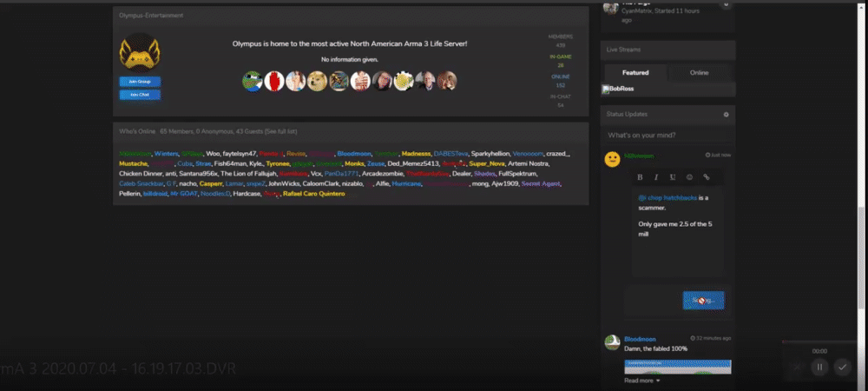Click the CyanMatrix thread avatar
The width and height of the screenshot is (868, 391).
[610, 8]
